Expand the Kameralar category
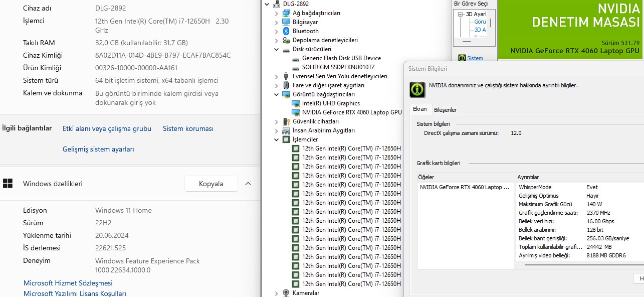The height and width of the screenshot is (297, 644). (x=276, y=293)
